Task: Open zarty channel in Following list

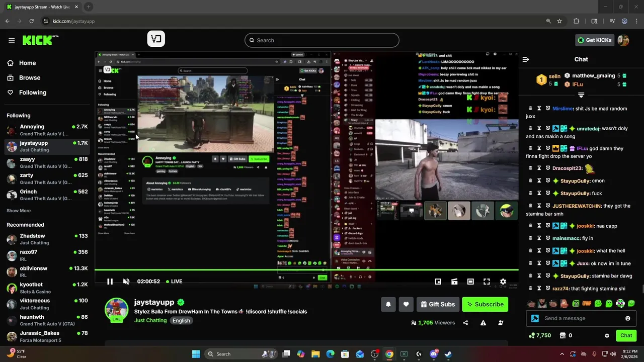Action: (x=47, y=179)
